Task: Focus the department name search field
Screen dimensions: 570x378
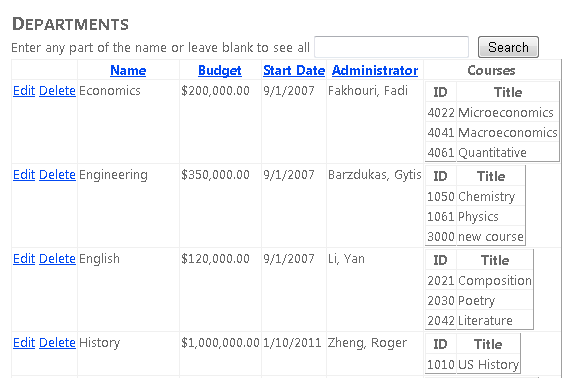Action: tap(391, 47)
